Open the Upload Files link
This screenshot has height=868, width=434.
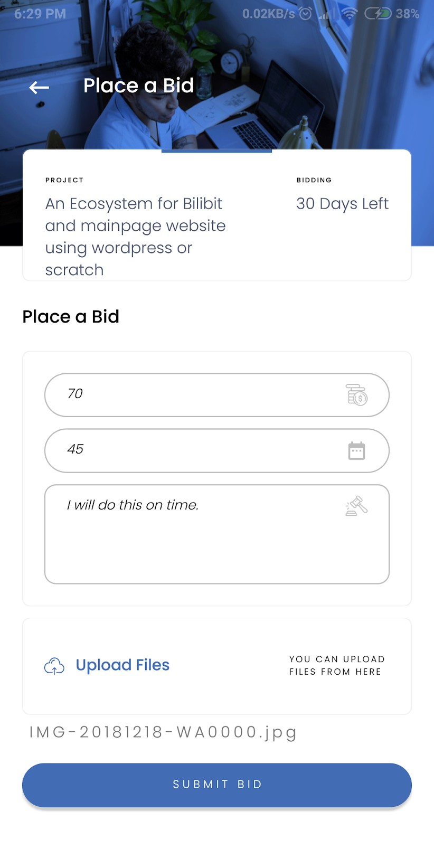pos(122,665)
